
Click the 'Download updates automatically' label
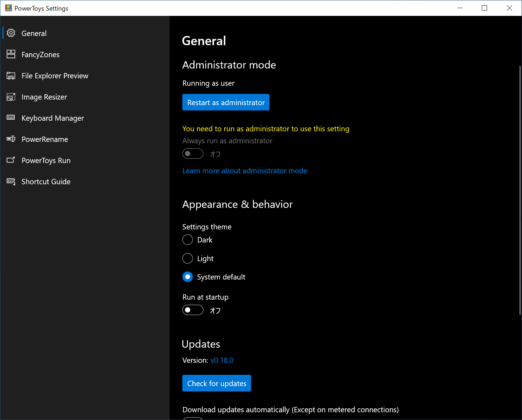tap(291, 410)
